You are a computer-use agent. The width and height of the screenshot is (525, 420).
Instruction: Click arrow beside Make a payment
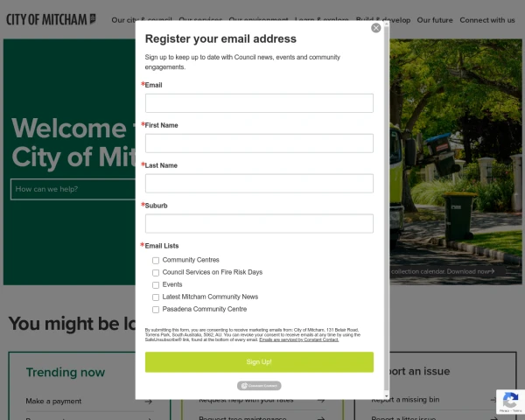click(x=149, y=402)
